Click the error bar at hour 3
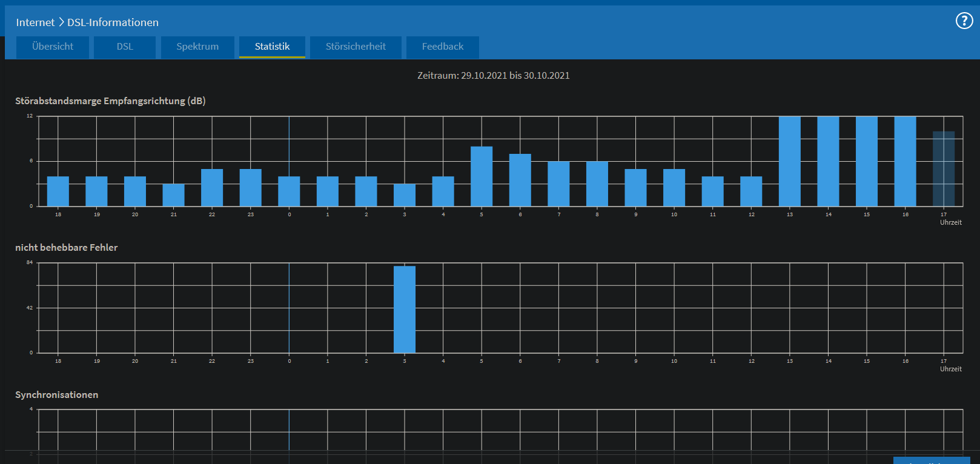The height and width of the screenshot is (464, 980). pyautogui.click(x=405, y=310)
